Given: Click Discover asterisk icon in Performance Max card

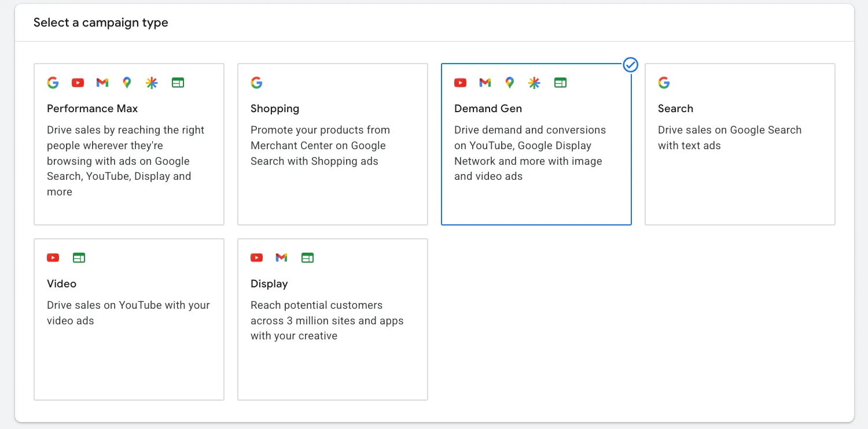Looking at the screenshot, I should click(x=152, y=83).
